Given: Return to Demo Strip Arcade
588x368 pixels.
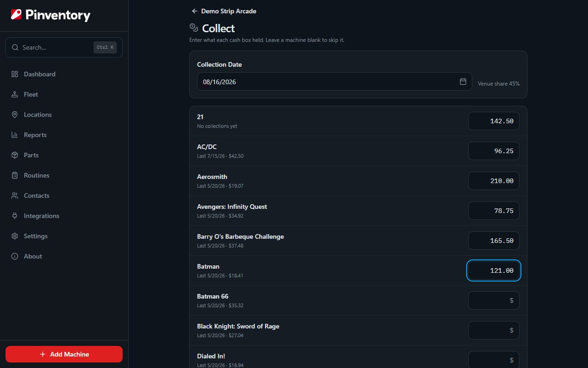Looking at the screenshot, I should coord(224,11).
